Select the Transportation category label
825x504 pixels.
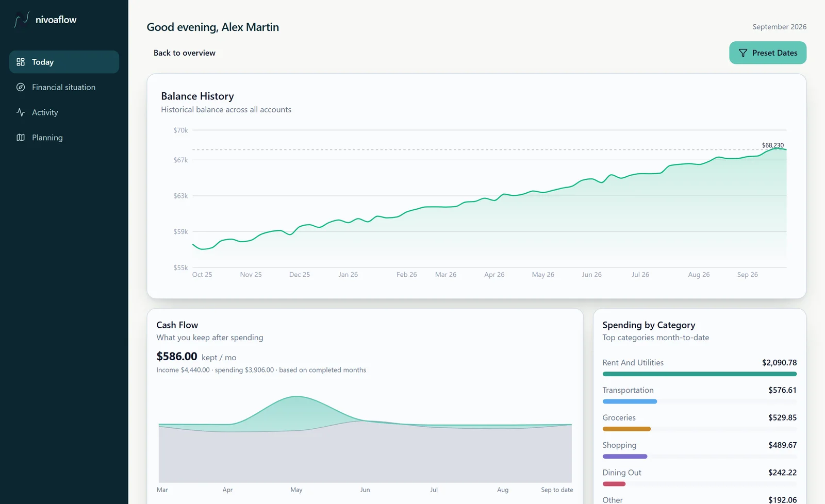coord(628,390)
